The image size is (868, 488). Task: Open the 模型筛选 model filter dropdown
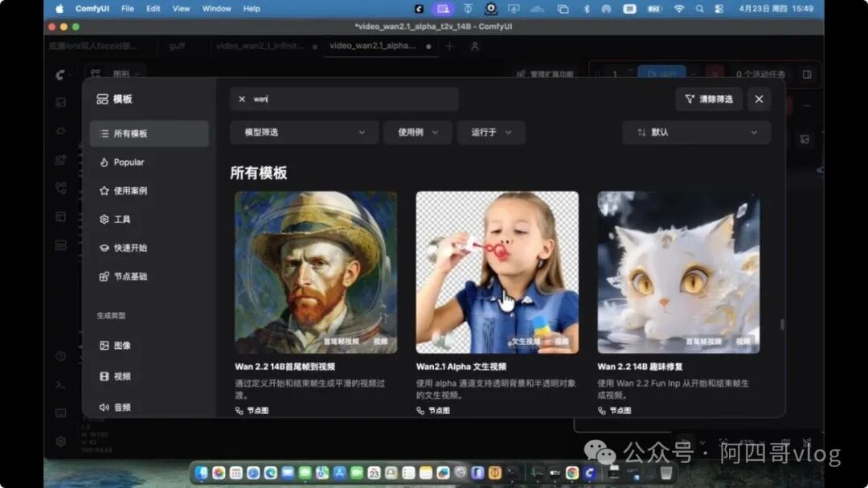pos(305,133)
